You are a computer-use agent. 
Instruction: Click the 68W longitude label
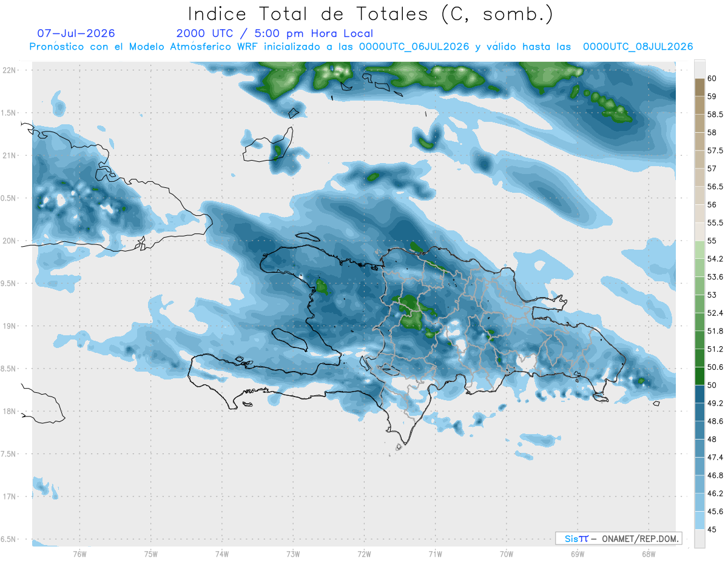coord(648,554)
